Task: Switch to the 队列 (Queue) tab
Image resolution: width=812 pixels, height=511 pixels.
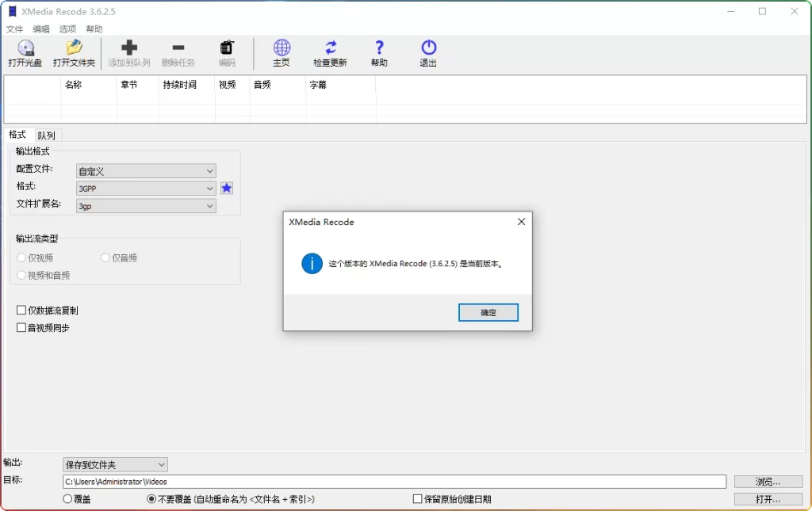Action: point(46,135)
